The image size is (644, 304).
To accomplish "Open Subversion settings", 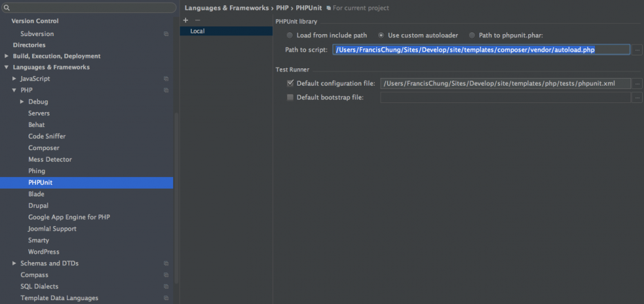I will 37,33.
